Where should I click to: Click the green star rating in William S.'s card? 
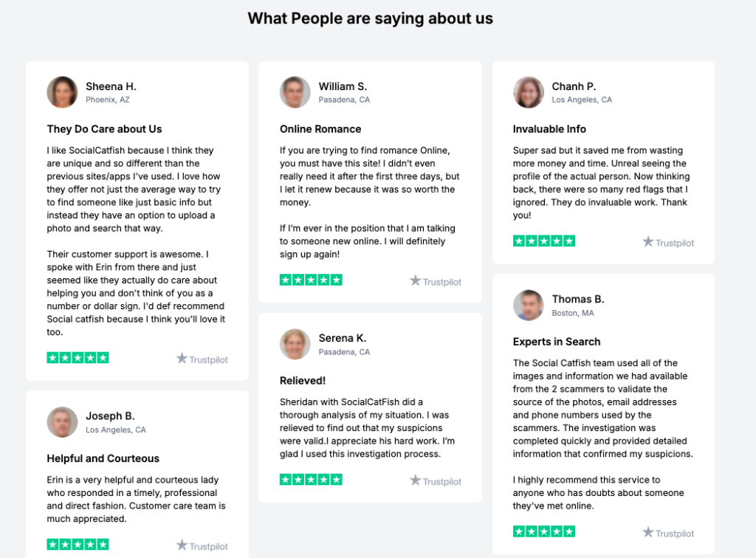(x=311, y=280)
